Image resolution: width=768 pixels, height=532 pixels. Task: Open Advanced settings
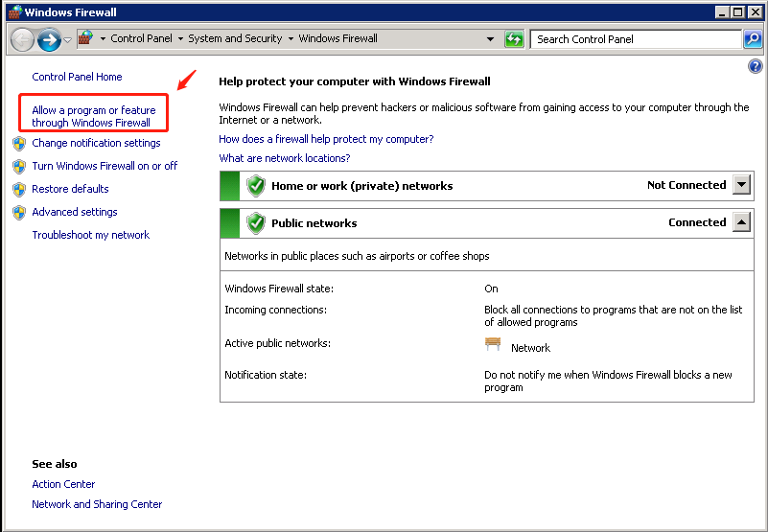[x=75, y=212]
